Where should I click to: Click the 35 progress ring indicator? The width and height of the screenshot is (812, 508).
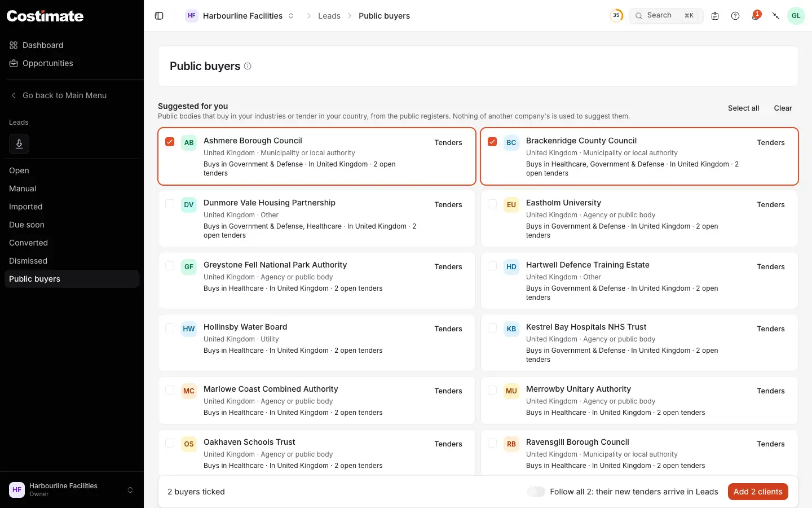(616, 16)
